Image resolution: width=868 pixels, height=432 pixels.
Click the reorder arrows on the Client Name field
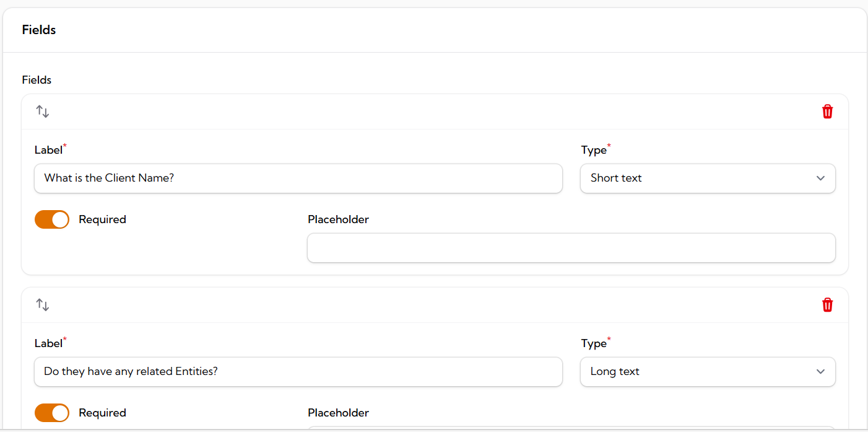[x=42, y=111]
